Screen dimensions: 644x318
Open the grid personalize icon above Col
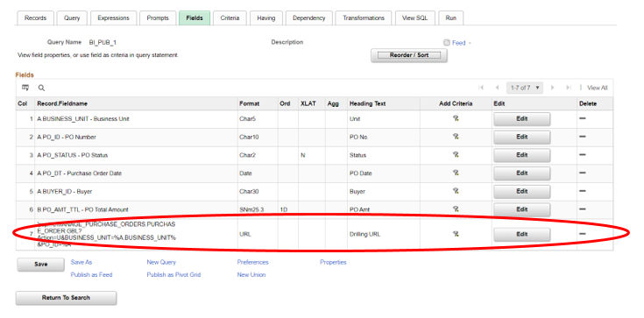(x=25, y=88)
